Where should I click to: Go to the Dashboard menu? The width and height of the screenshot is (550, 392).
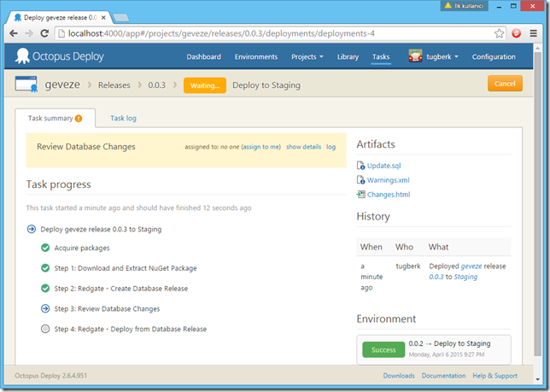coord(204,57)
